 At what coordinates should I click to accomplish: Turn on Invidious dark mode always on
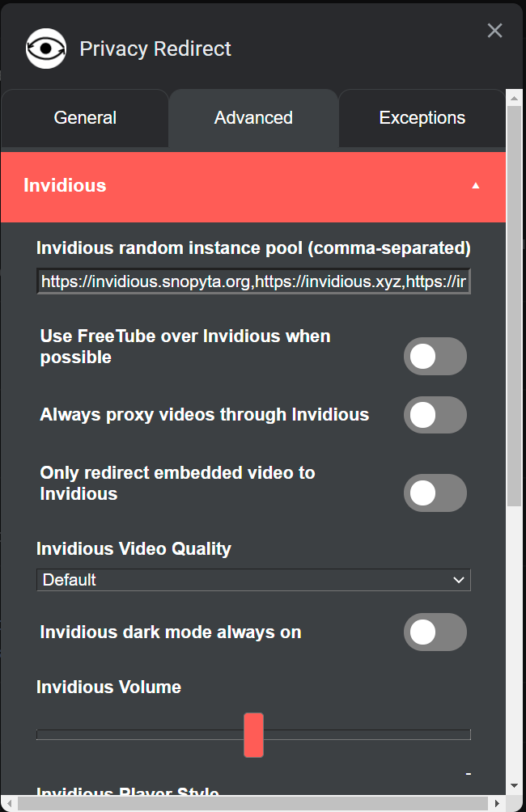coord(435,632)
